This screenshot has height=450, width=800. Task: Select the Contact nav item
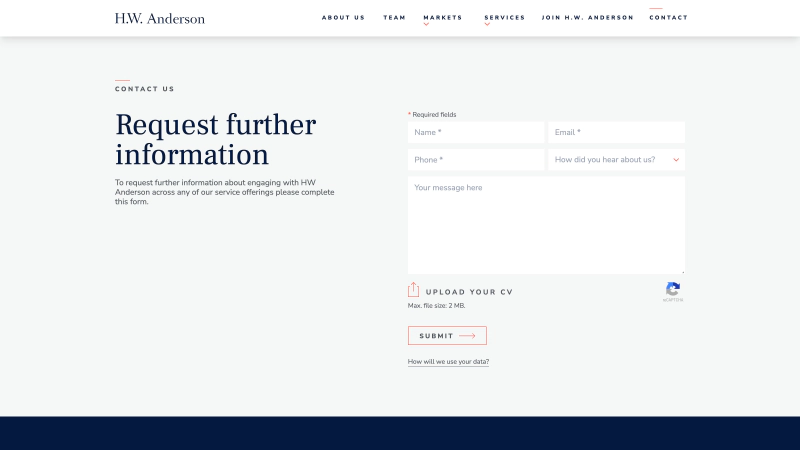click(668, 17)
